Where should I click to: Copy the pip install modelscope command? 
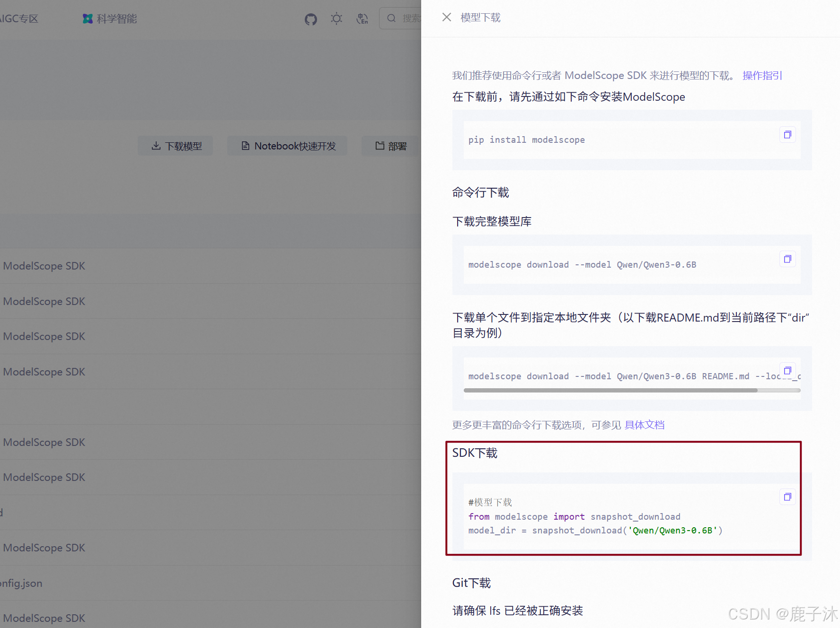787,134
